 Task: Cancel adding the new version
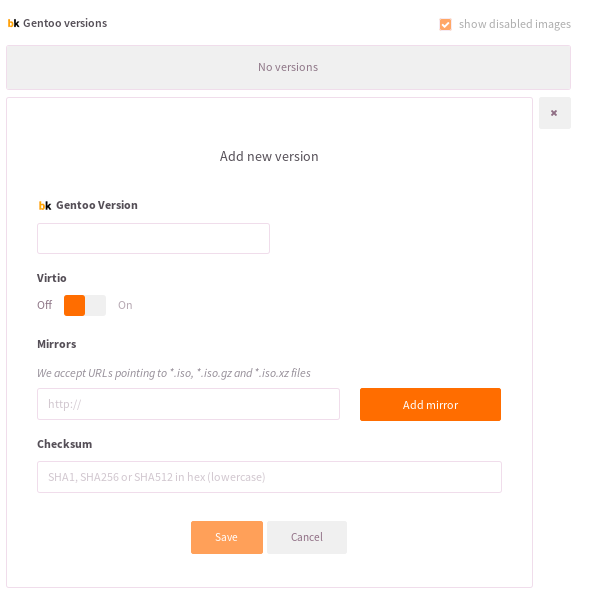(x=307, y=537)
